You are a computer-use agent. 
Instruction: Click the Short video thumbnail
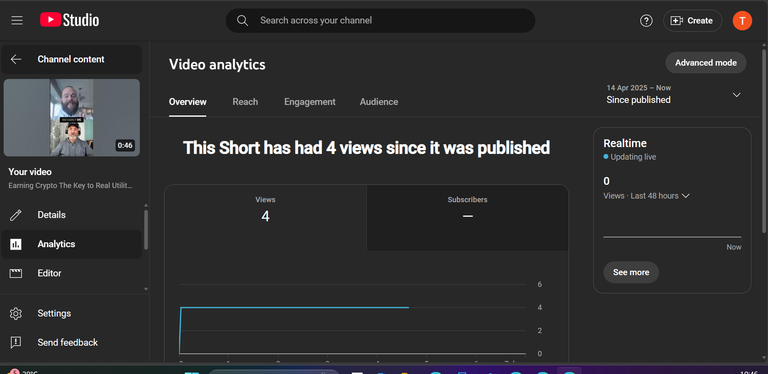[x=72, y=117]
